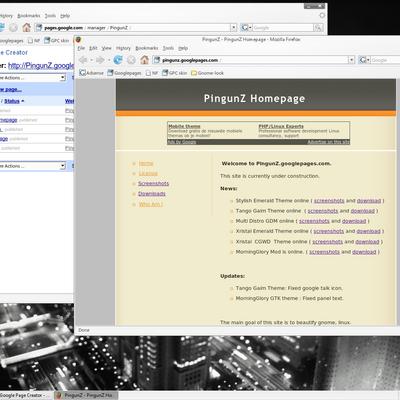
Task: Click Mobile theme ad link
Action: 184,126
